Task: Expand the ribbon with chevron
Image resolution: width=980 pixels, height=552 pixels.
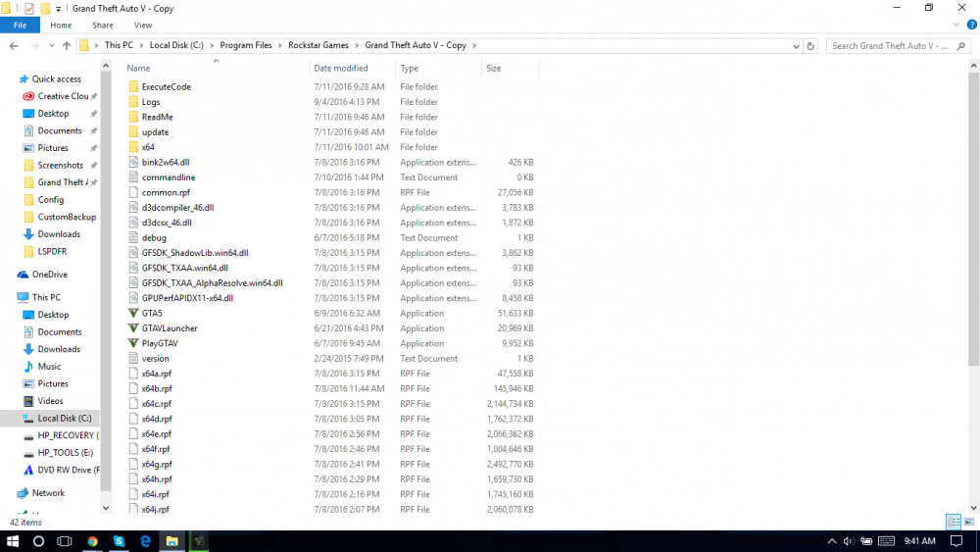Action: coord(956,25)
